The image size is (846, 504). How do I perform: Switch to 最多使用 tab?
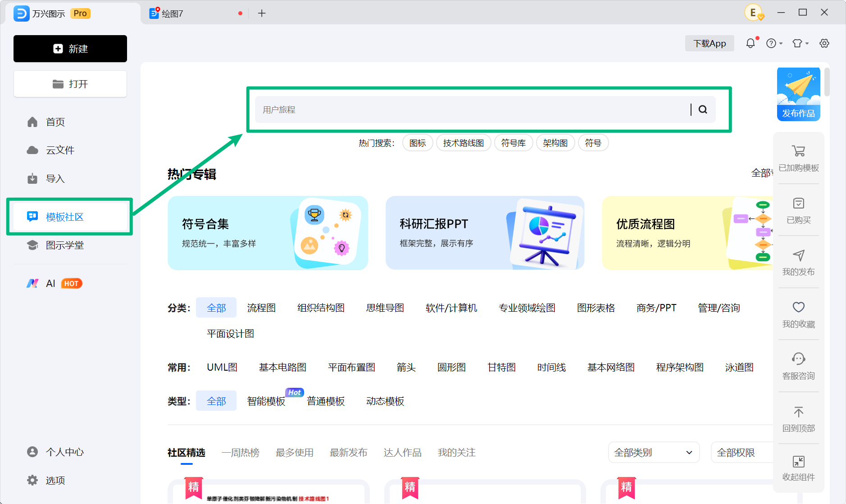point(295,452)
